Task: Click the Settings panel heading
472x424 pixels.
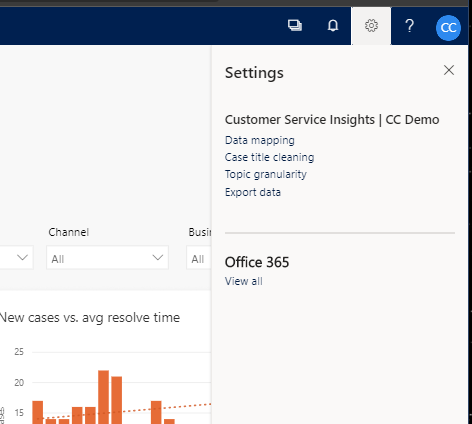Action: point(254,73)
